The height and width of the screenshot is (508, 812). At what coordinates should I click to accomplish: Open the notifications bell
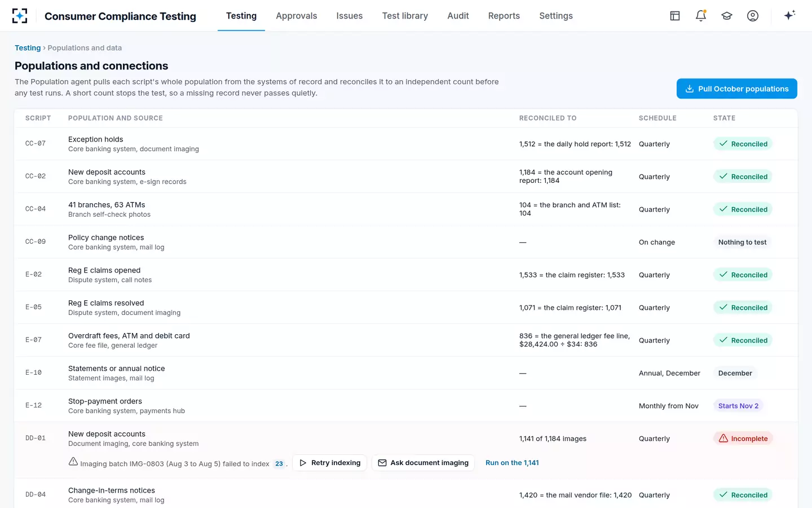point(701,16)
